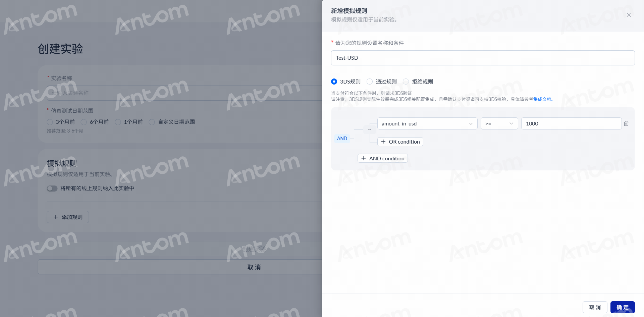Viewport: 644px width, 317px height.
Task: Toggle 将所有的线上规则纳入此实验中 switch
Action: click(x=52, y=189)
